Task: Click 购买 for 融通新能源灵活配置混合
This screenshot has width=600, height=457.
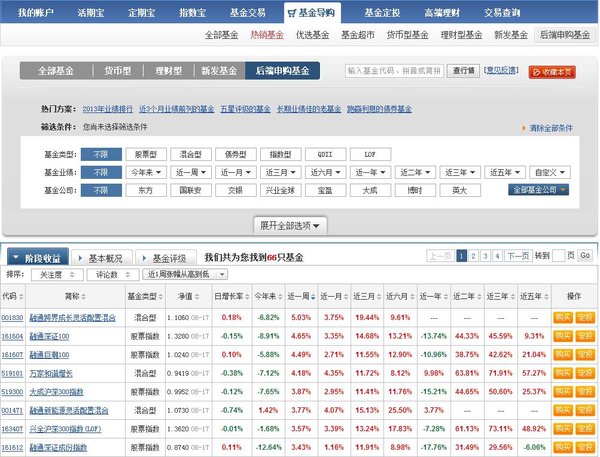Action: [562, 410]
